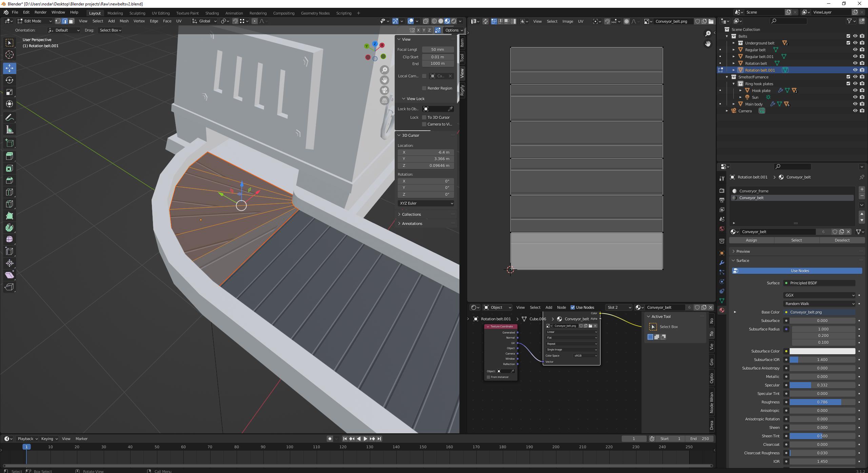Enable Lock To 3D Cursor checkbox
The image size is (868, 473).
424,117
